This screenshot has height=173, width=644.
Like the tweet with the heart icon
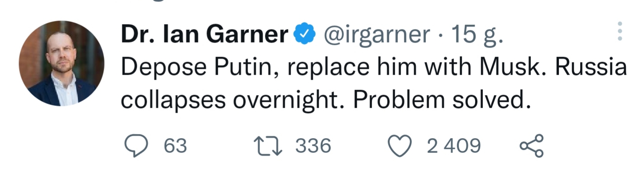point(400,146)
